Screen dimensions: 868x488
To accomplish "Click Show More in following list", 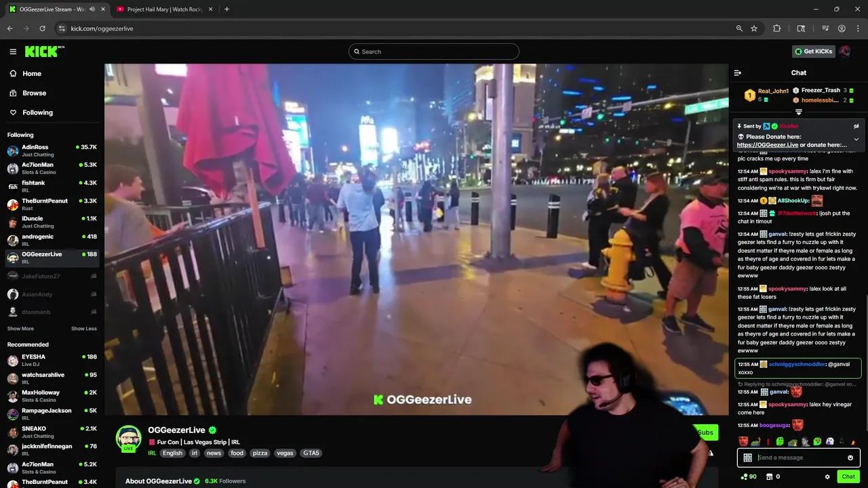I will click(x=20, y=329).
